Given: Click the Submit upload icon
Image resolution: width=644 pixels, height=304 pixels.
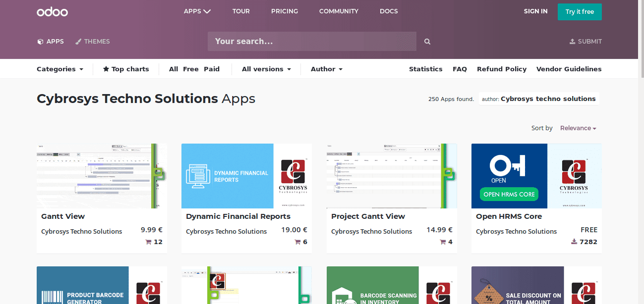Looking at the screenshot, I should (573, 42).
